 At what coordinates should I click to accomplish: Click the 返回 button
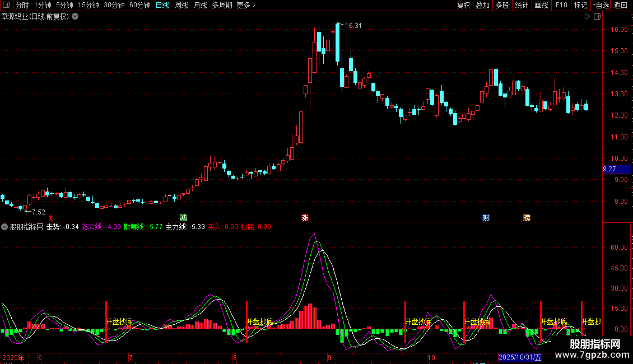pos(621,5)
